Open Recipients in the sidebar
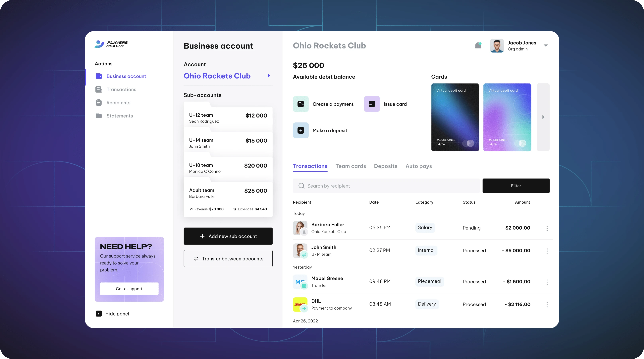Screen dimensions: 644x359 [x=118, y=103]
